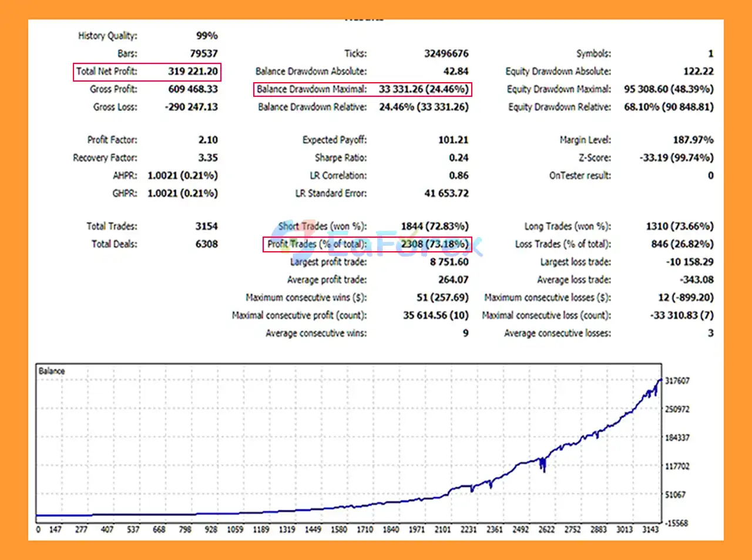Click the Balance label in the chart
The height and width of the screenshot is (560, 752).
[x=52, y=371]
